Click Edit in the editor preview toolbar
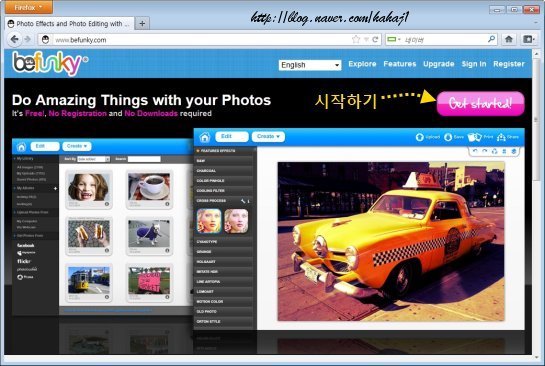545x366 pixels. coord(231,137)
